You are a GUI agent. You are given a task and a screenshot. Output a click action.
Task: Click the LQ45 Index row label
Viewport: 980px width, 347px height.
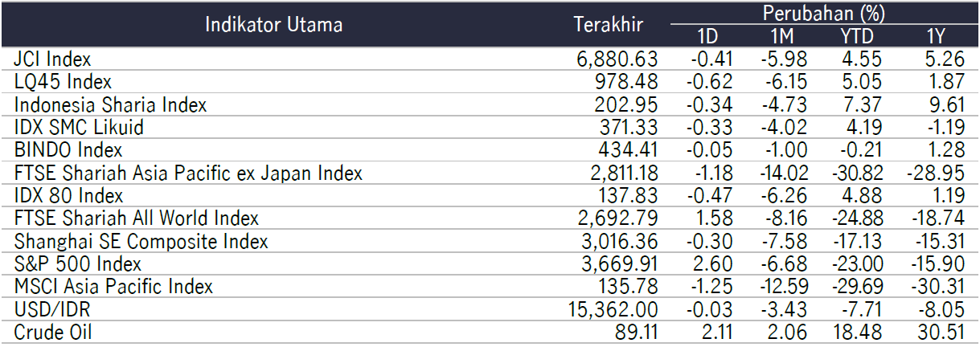pyautogui.click(x=63, y=81)
